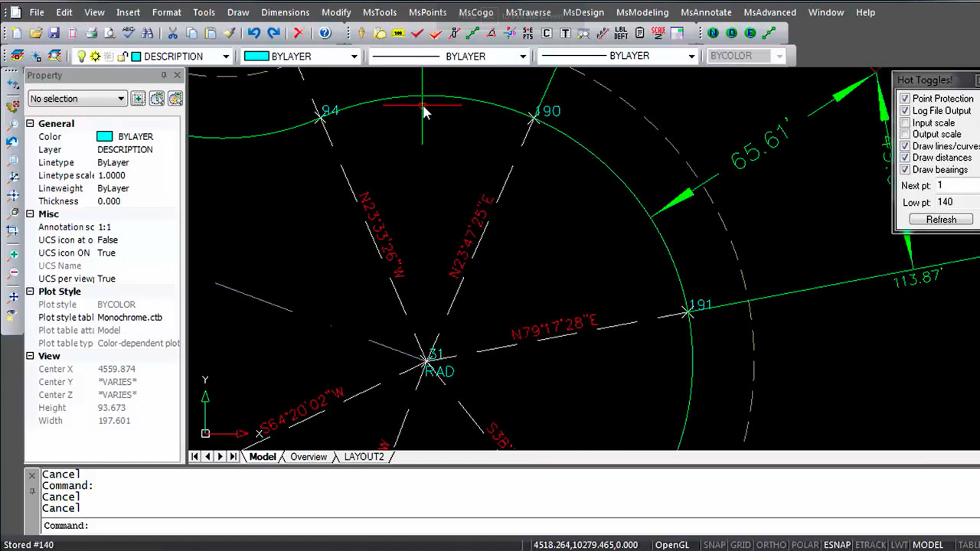980x551 pixels.
Task: Click the Refresh button
Action: 941,220
